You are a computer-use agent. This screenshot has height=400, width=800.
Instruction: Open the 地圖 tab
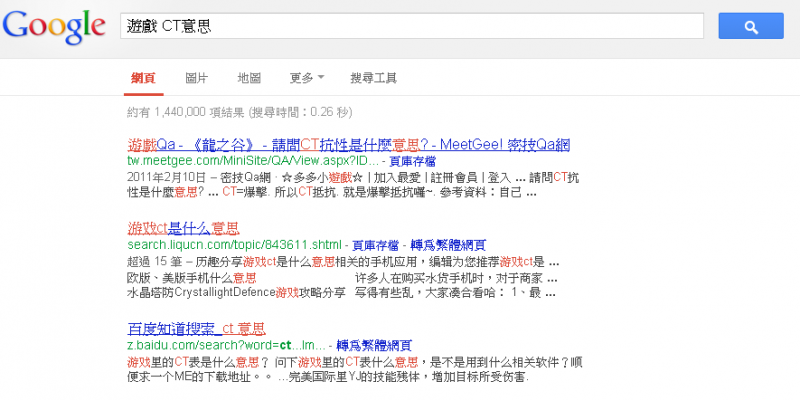pos(249,78)
